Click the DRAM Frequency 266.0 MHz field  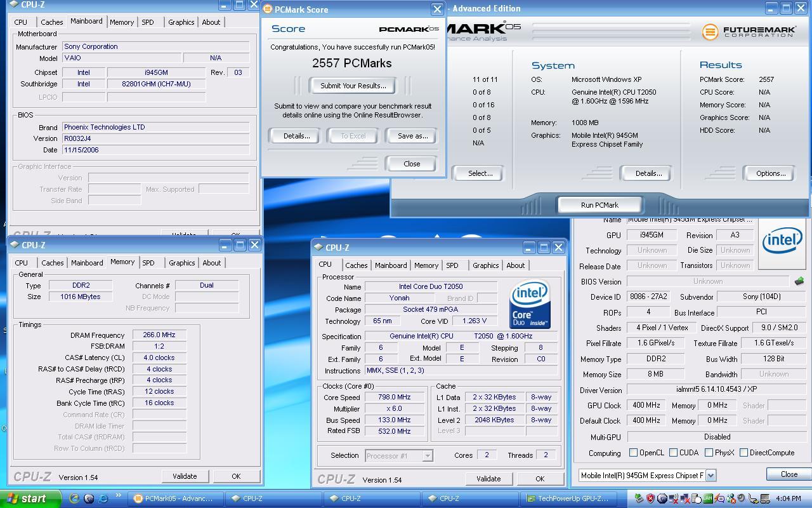pos(159,335)
